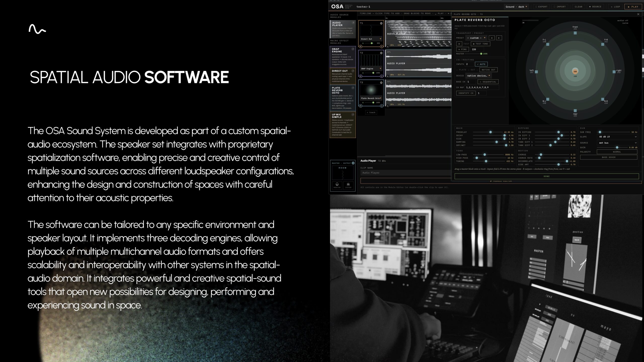The height and width of the screenshot is (362, 644).
Task: Select the R-R ch4 speaker node
Action: coord(602,99)
